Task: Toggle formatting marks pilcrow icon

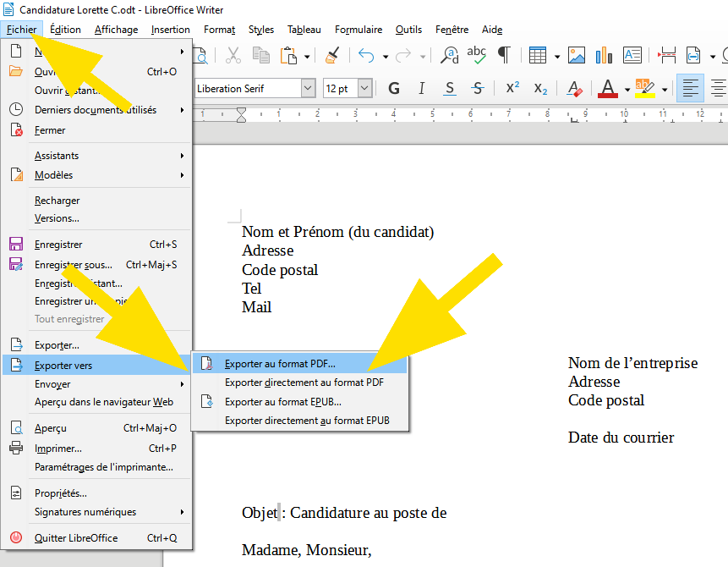Action: click(504, 55)
